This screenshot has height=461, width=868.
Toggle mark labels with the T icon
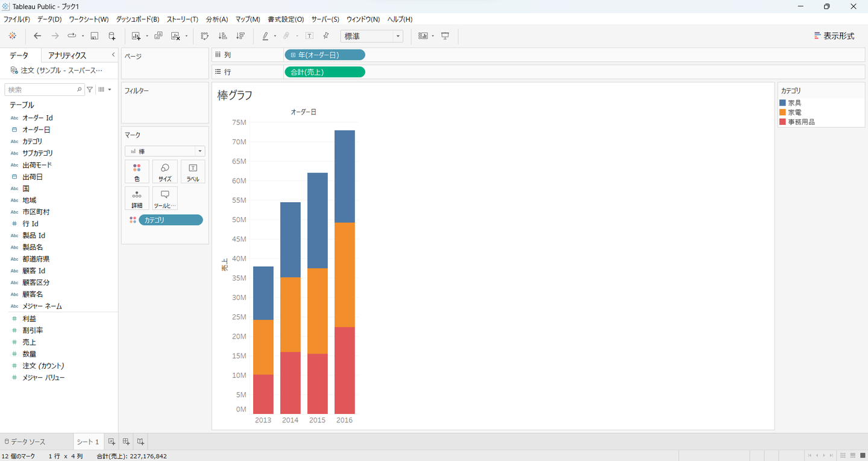click(x=309, y=36)
